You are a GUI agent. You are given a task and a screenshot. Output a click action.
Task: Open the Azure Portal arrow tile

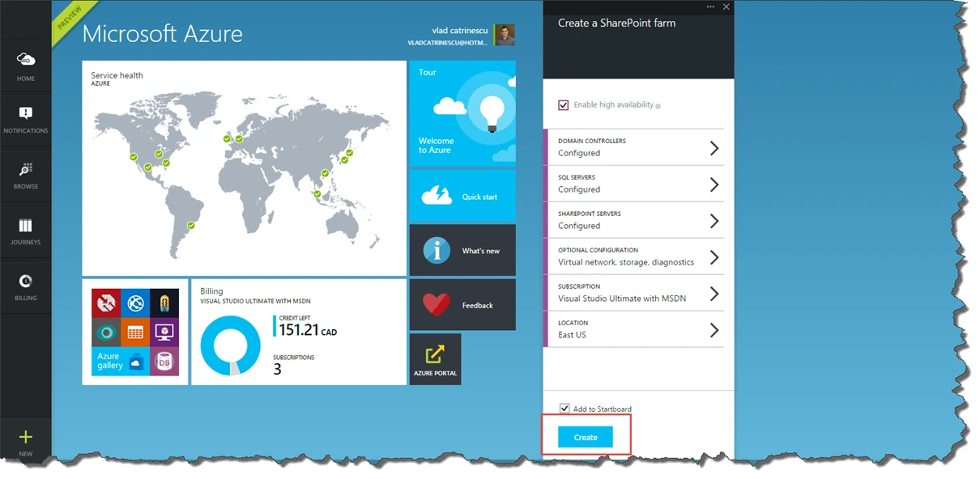435,358
